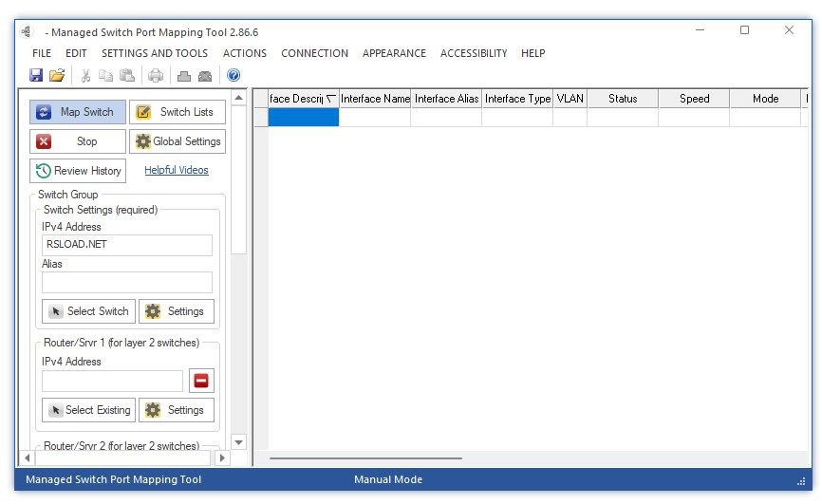Open the APPEARANCE menu
The height and width of the screenshot is (504, 822).
pos(394,53)
